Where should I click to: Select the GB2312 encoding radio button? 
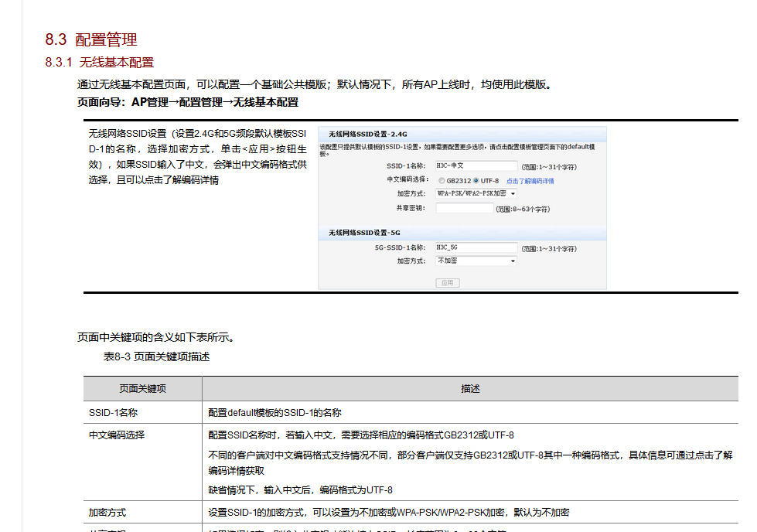pyautogui.click(x=442, y=180)
